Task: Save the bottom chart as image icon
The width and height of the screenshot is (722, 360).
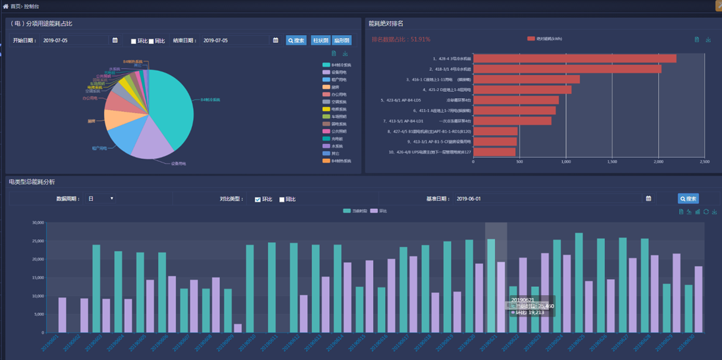Action: coord(714,211)
